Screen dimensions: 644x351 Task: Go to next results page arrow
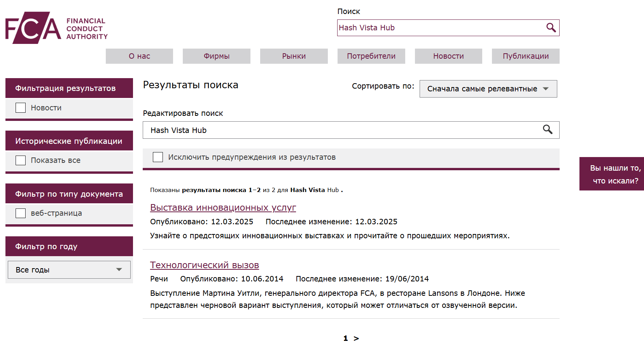[356, 339]
